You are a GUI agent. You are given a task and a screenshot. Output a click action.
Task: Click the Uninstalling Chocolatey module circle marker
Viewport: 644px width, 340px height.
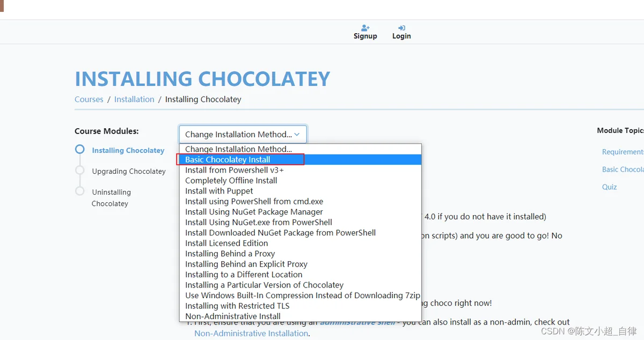click(80, 191)
